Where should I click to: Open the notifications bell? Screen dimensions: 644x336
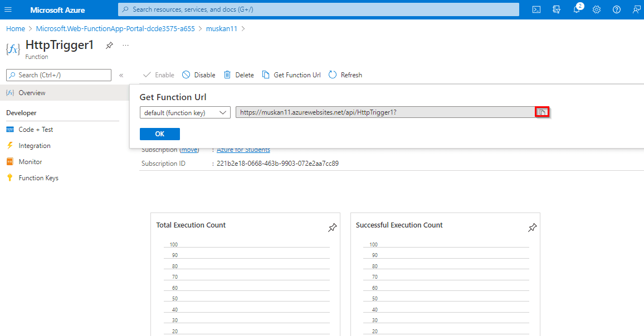pos(577,9)
